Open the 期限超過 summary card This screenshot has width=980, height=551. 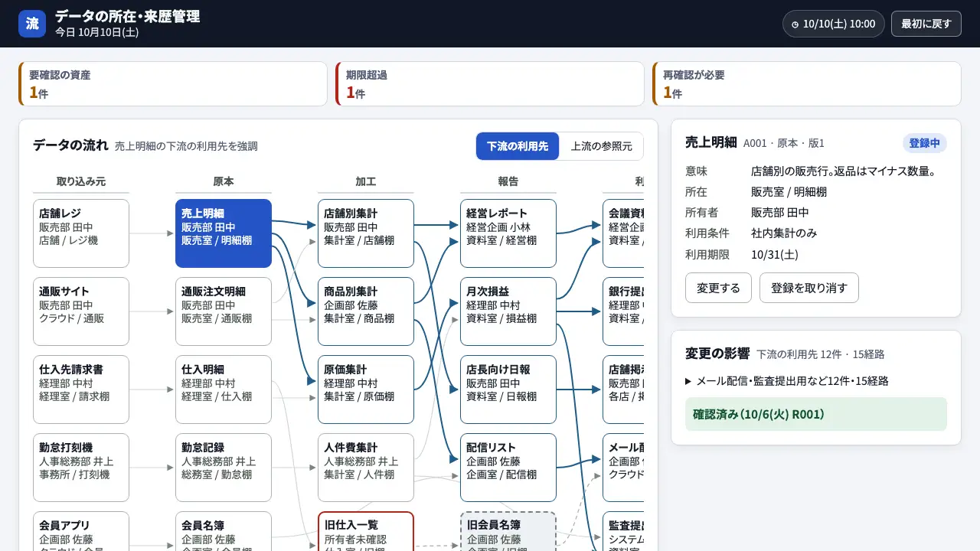point(490,83)
